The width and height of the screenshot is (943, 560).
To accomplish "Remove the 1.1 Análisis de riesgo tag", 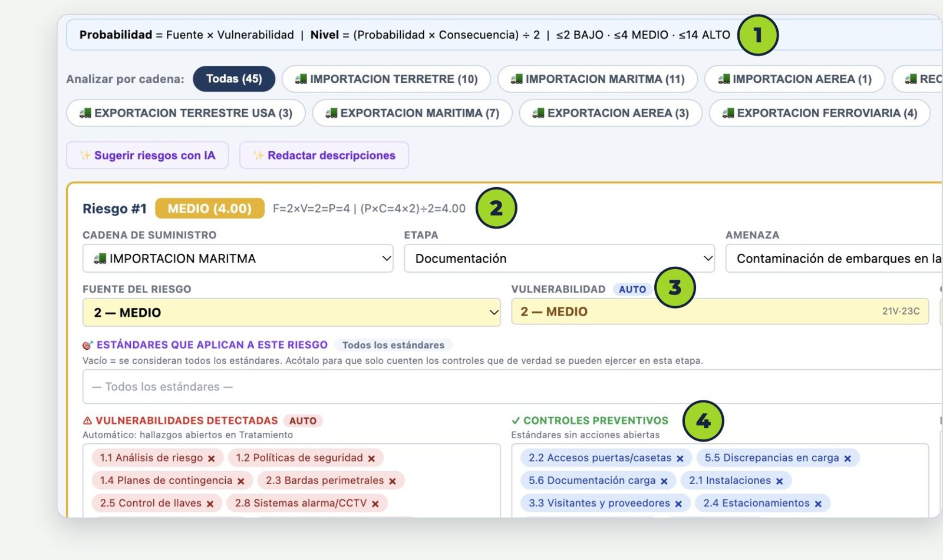I will [x=212, y=458].
